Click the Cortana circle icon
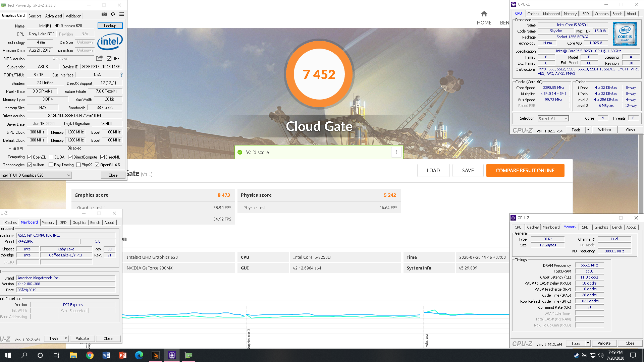 (x=40, y=355)
